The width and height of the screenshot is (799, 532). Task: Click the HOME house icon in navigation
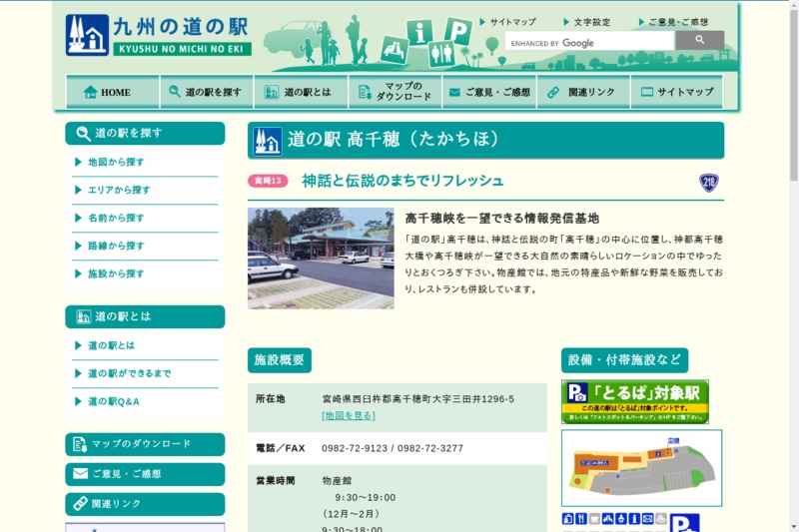tap(90, 92)
